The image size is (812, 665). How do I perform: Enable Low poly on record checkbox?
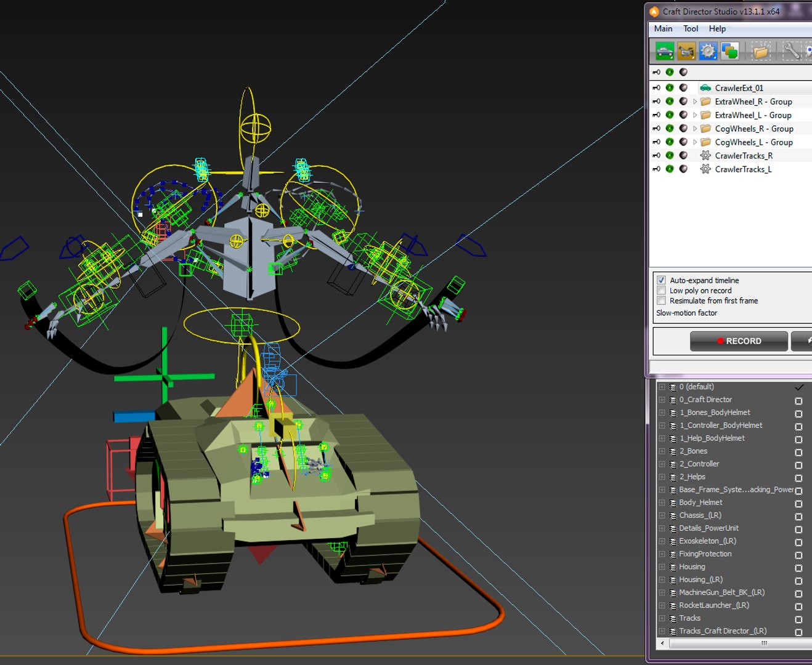pyautogui.click(x=661, y=291)
